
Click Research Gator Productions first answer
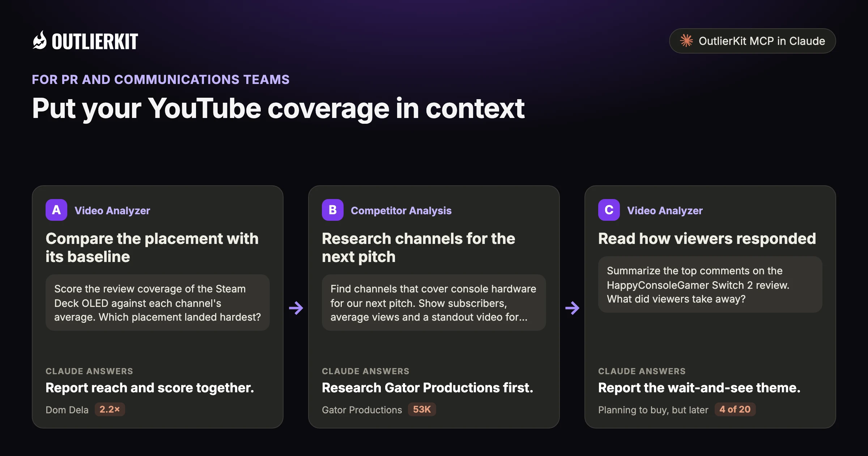click(x=427, y=388)
